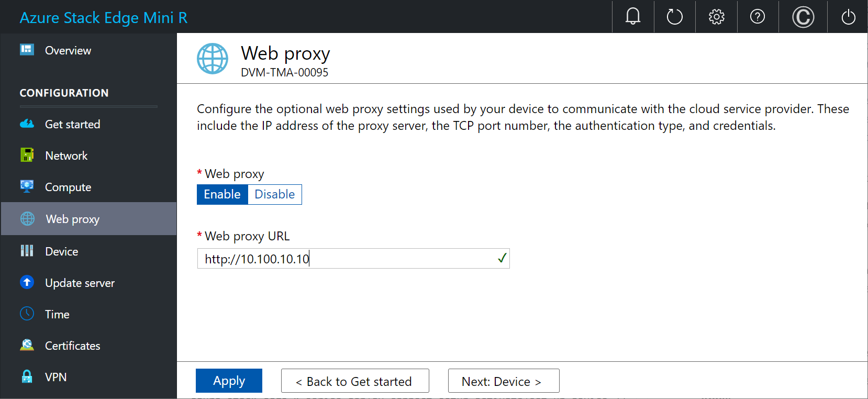Click the Certificates sidebar icon
Screen dimensions: 868x399
pos(27,346)
